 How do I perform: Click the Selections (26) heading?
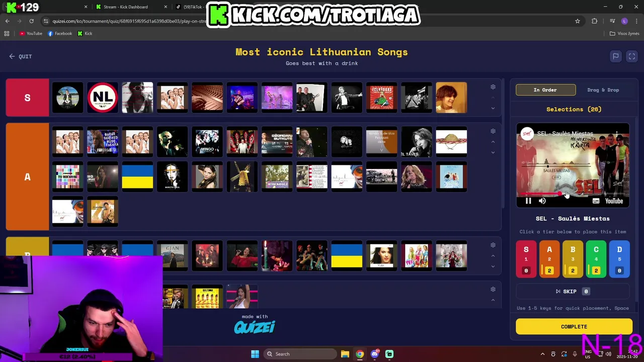574,109
